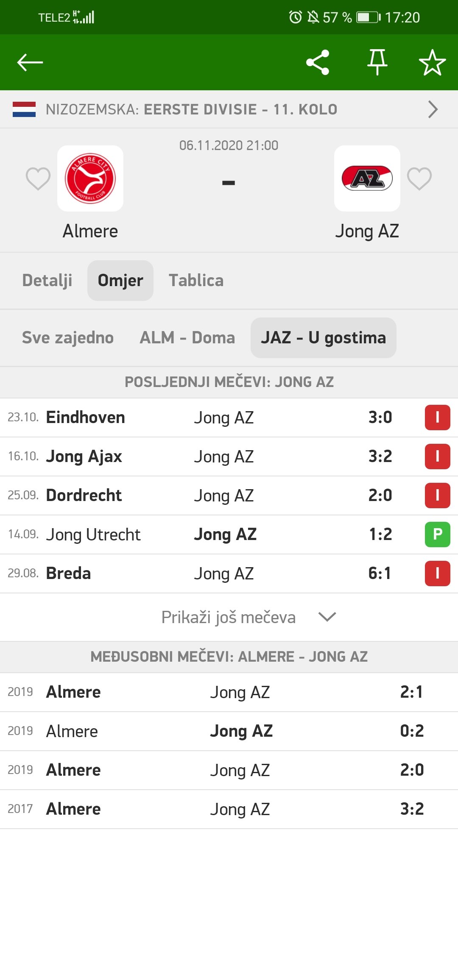The height and width of the screenshot is (980, 458).
Task: Switch to the Tablica tab
Action: 196,281
